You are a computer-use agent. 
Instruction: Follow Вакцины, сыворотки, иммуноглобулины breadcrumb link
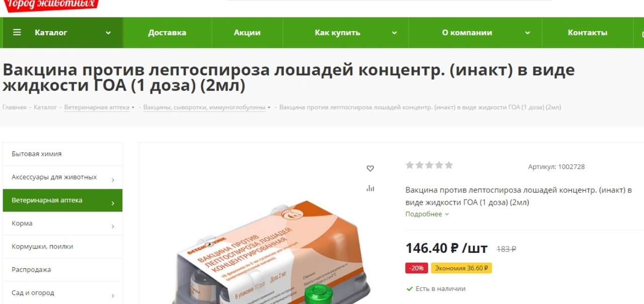tap(205, 107)
